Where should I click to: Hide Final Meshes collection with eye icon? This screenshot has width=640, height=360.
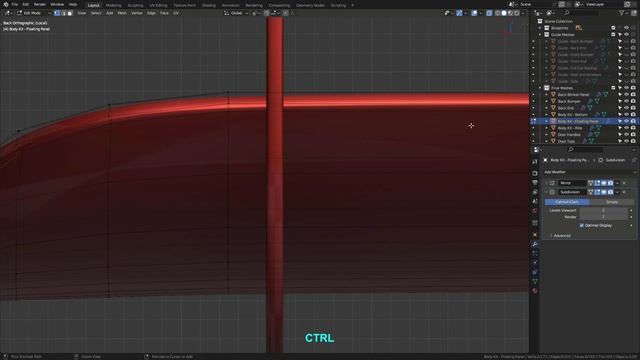pos(627,88)
